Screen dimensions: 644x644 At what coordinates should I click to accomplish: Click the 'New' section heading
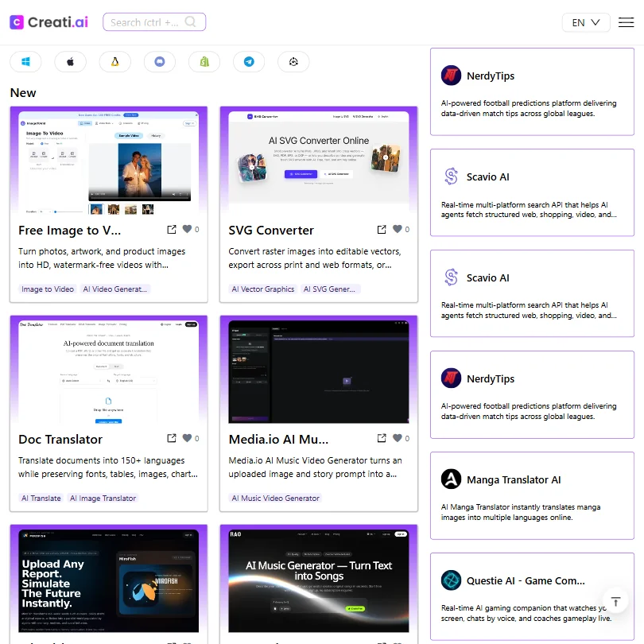[x=23, y=93]
